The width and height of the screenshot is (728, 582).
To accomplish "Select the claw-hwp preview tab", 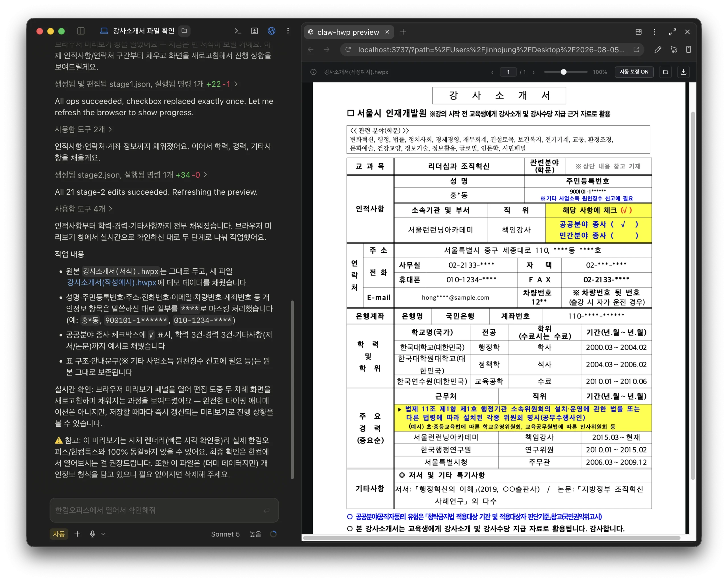I will [348, 32].
